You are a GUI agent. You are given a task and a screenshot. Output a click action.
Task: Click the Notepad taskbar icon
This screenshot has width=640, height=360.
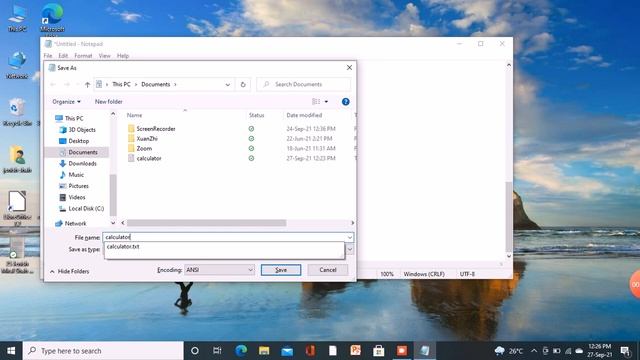click(x=424, y=351)
